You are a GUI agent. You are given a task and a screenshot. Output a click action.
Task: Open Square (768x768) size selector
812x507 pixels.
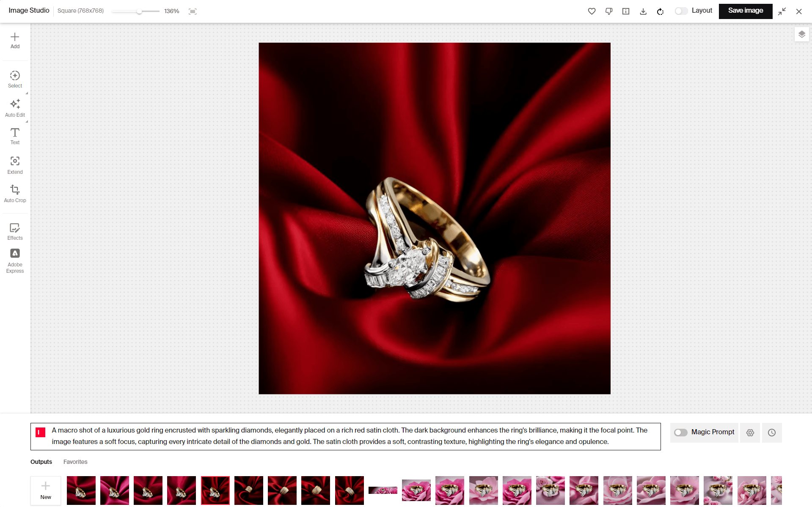pos(80,11)
